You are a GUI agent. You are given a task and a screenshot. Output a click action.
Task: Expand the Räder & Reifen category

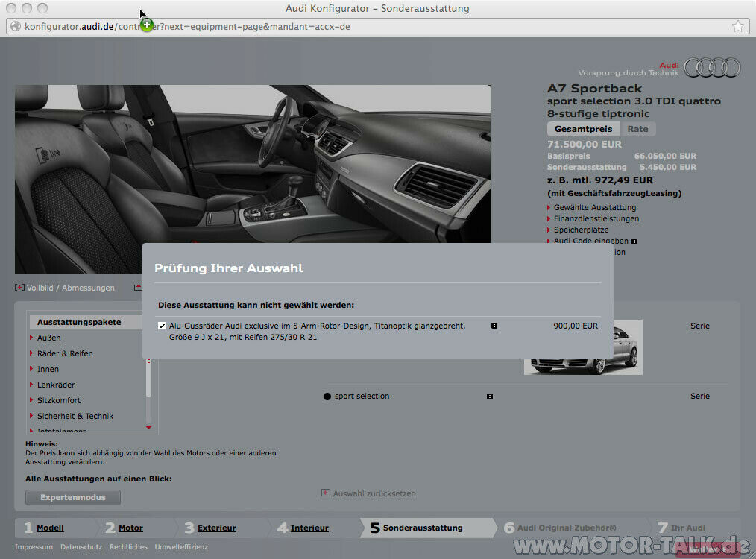pos(66,353)
